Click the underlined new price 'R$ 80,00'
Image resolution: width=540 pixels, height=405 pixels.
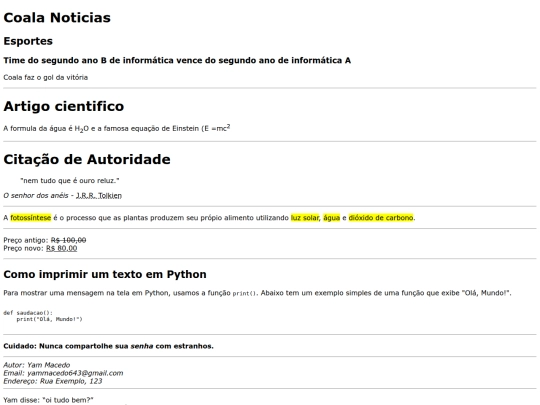(62, 248)
